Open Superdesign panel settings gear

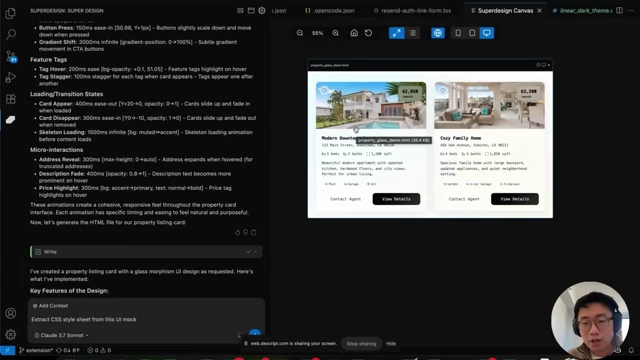(x=262, y=11)
